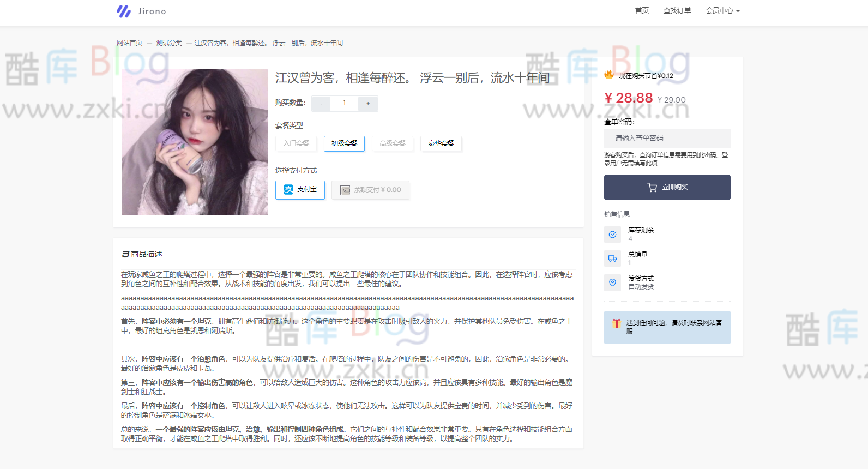Image resolution: width=868 pixels, height=469 pixels.
Task: Click the 销售信息 section label
Action: 617,214
